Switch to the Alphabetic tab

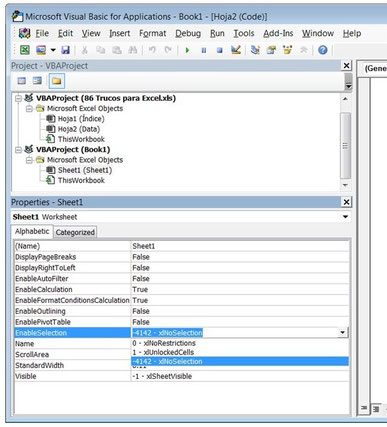coord(32,231)
